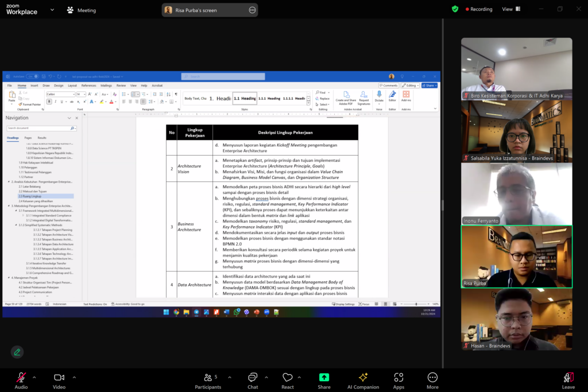Select Risa Purba's video thumbnail

coord(516,256)
